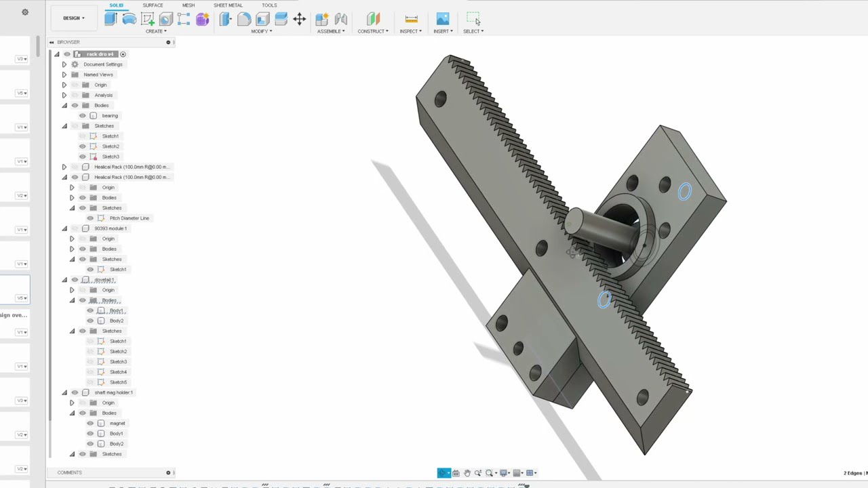Viewport: 868px width, 488px height.
Task: Click the New Component icon
Action: coord(322,19)
